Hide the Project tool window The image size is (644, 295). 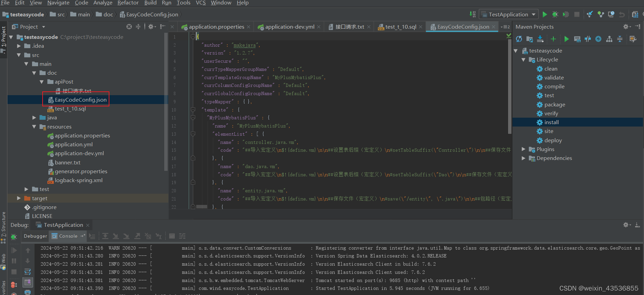163,27
